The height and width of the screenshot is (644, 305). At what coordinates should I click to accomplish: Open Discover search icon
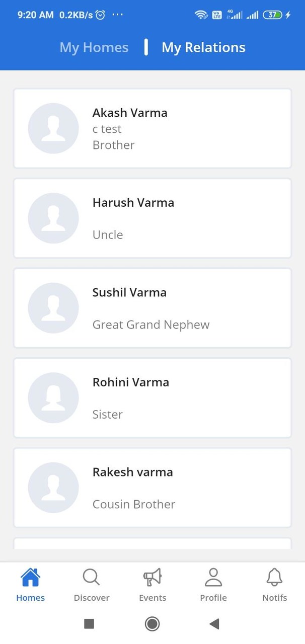pos(91,578)
